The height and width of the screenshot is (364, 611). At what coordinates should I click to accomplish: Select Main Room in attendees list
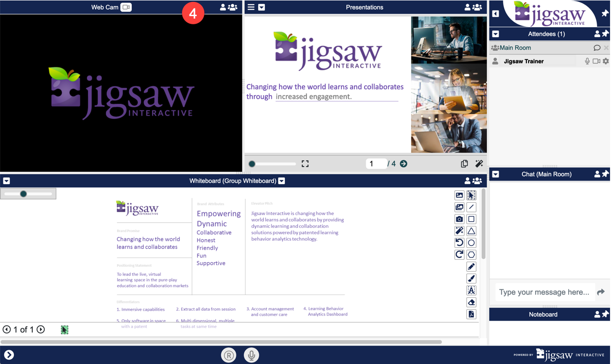click(x=515, y=48)
